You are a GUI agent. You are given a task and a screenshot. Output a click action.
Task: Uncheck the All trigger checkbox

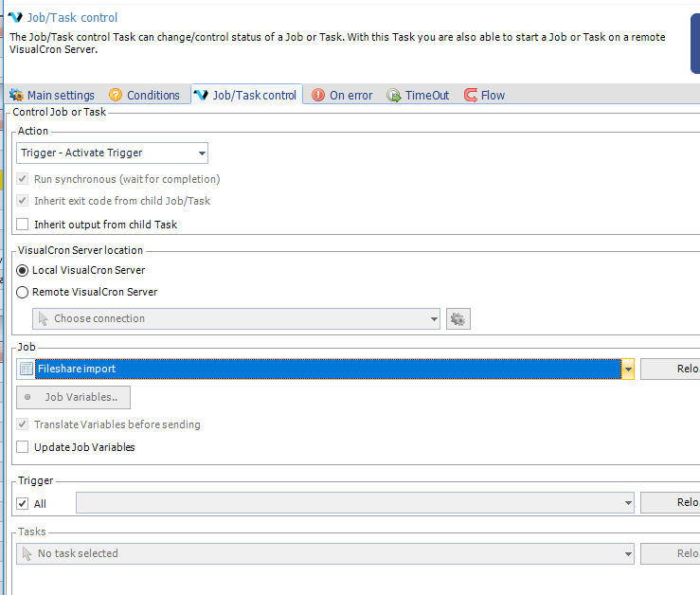point(23,504)
